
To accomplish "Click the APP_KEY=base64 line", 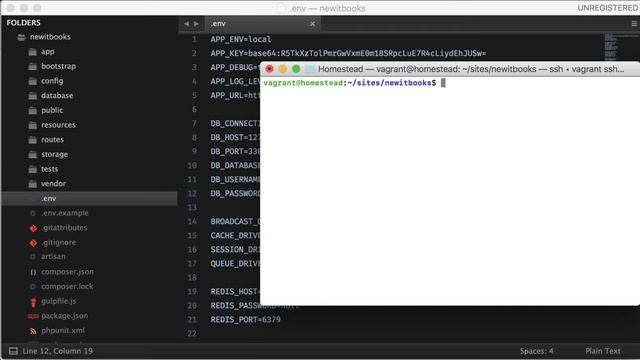I will pyautogui.click(x=348, y=53).
